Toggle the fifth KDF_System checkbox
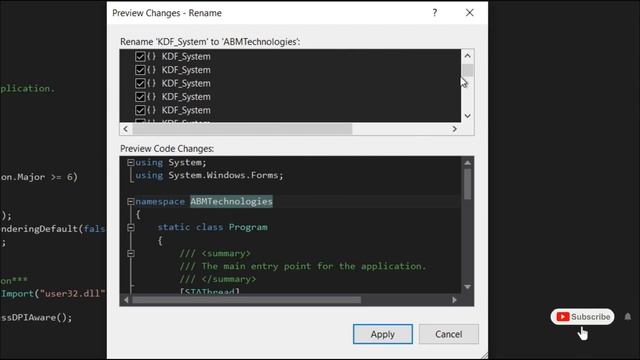The width and height of the screenshot is (640, 360). [x=140, y=110]
